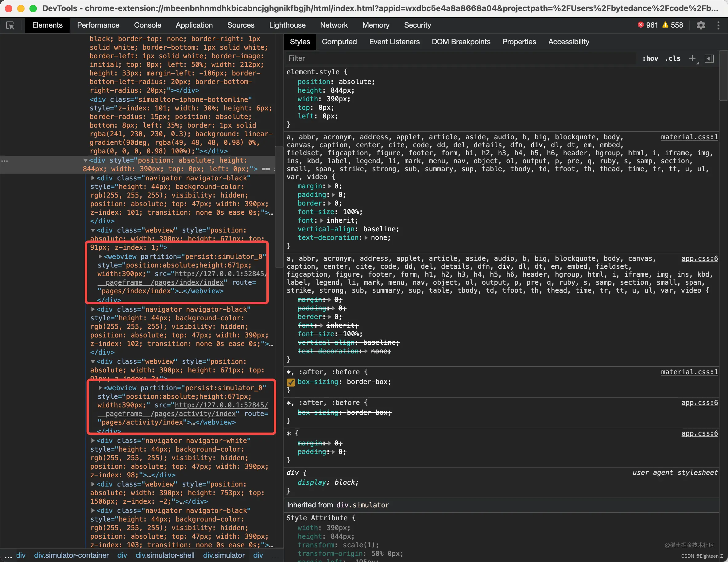Add new style rule plus icon
The width and height of the screenshot is (728, 562).
tap(693, 59)
